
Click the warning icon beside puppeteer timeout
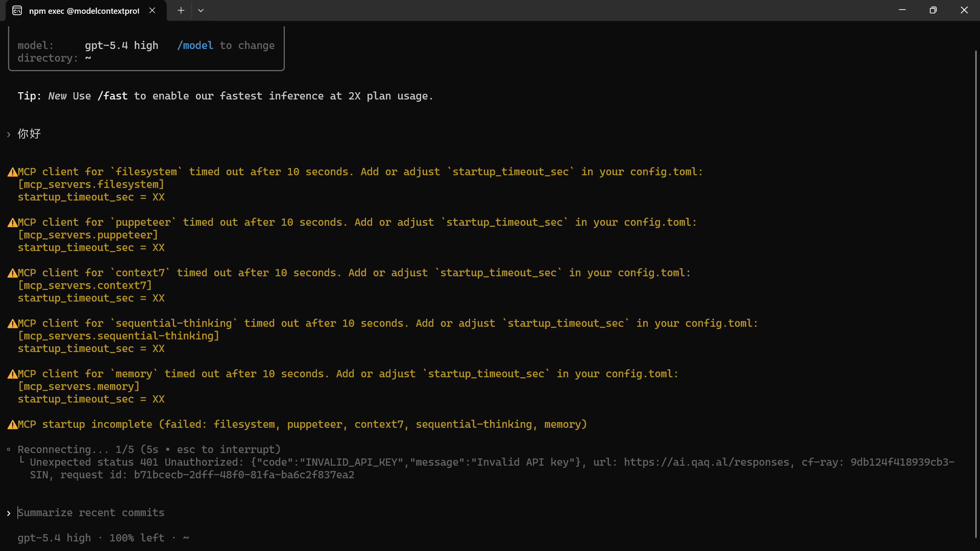[x=12, y=223]
